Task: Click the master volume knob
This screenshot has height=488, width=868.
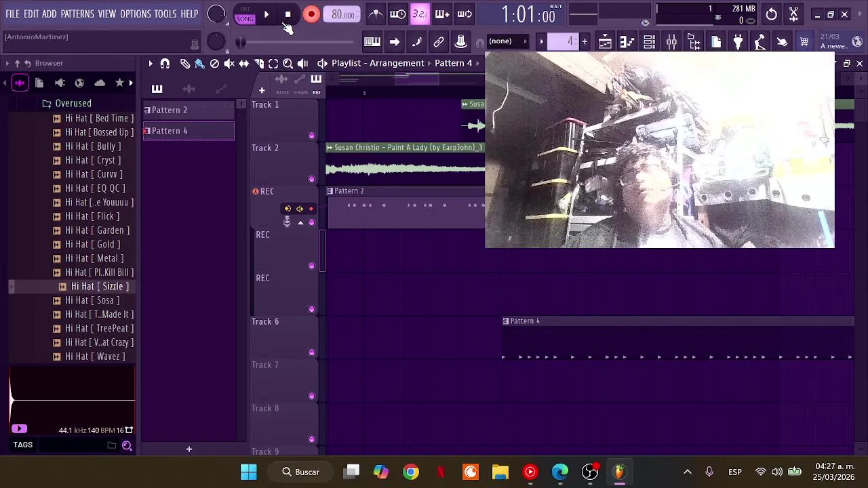Action: pyautogui.click(x=216, y=14)
